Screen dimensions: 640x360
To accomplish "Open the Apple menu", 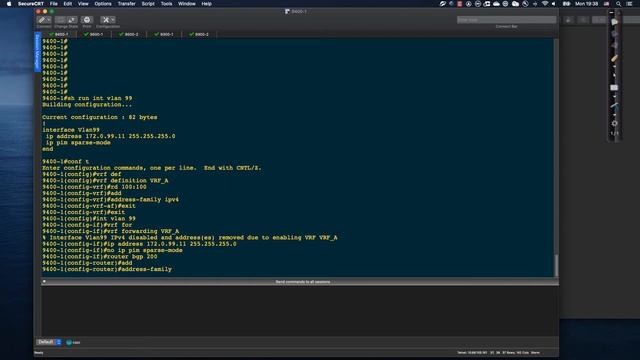I will point(9,4).
